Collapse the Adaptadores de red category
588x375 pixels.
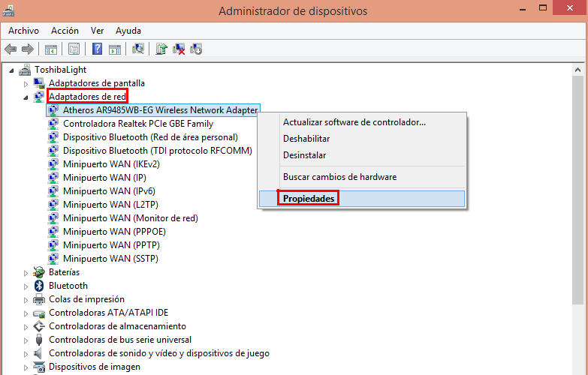coord(26,97)
